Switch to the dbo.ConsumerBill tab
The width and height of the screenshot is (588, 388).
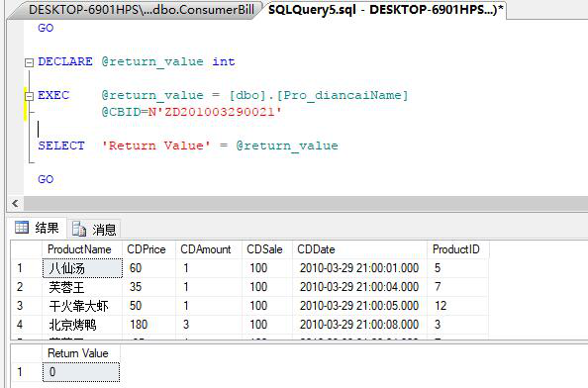142,10
